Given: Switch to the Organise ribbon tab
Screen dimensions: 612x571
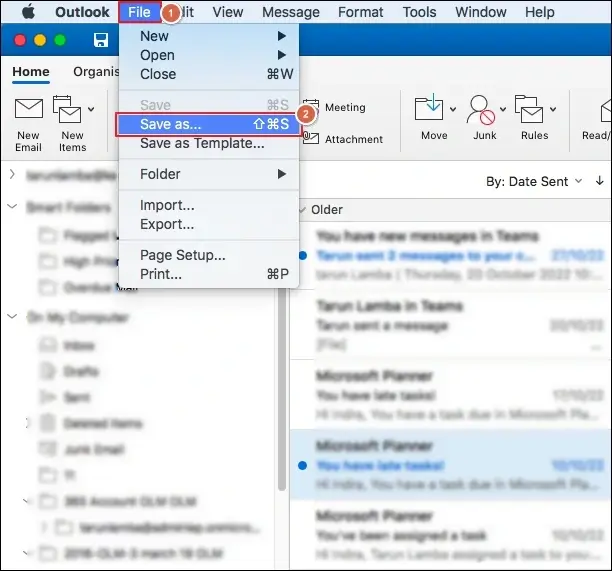Looking at the screenshot, I should tap(96, 72).
